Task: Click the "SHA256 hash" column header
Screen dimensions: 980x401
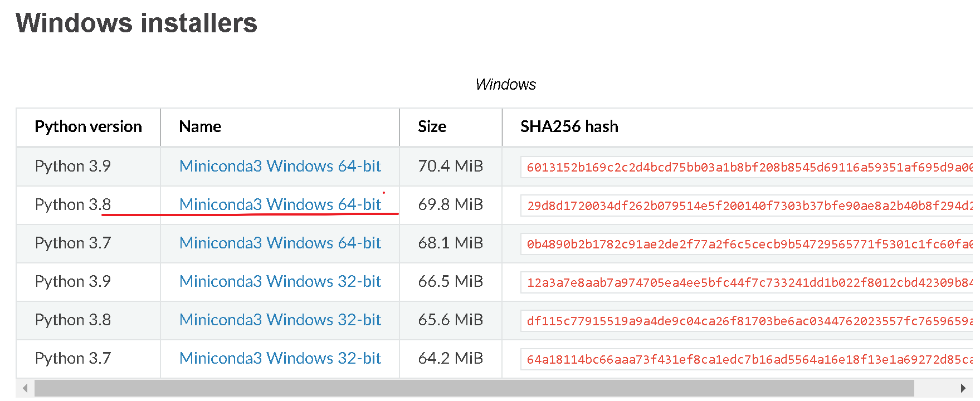Action: pyautogui.click(x=569, y=127)
